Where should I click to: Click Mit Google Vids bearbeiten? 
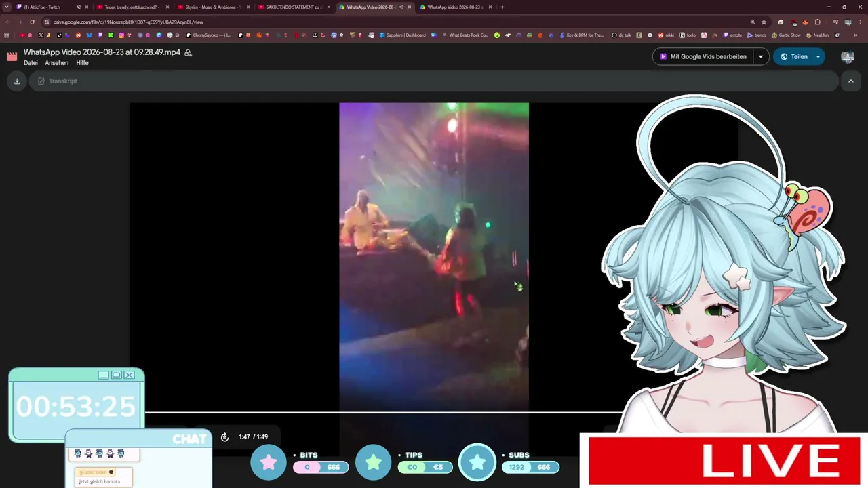tap(703, 57)
